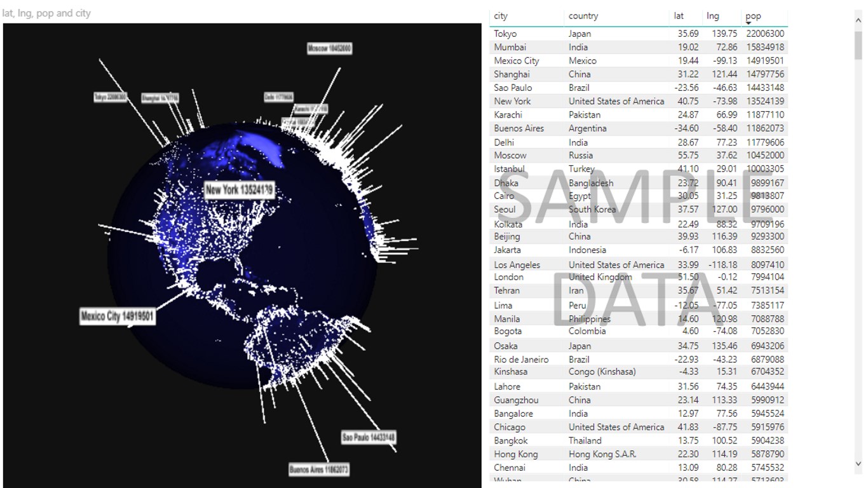
Task: Click the Chicago city cell
Action: [510, 427]
